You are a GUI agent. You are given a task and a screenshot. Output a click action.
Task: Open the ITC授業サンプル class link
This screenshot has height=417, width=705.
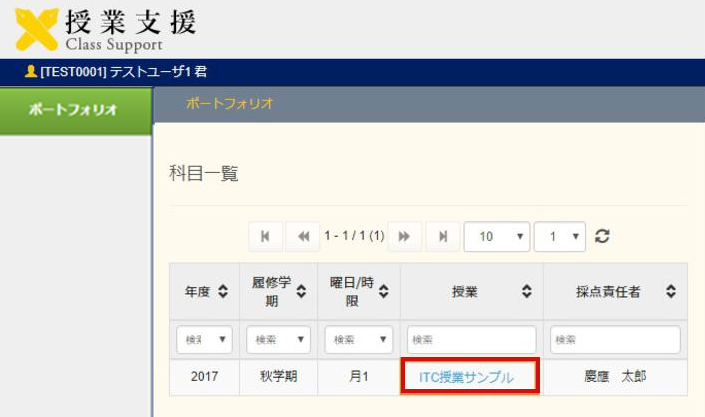click(466, 377)
